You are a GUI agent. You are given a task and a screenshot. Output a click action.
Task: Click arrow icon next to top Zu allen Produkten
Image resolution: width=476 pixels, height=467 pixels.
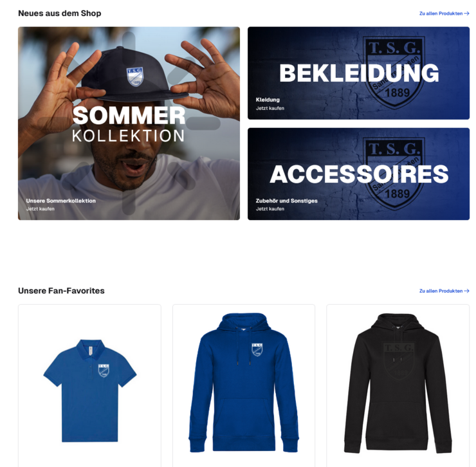click(467, 14)
